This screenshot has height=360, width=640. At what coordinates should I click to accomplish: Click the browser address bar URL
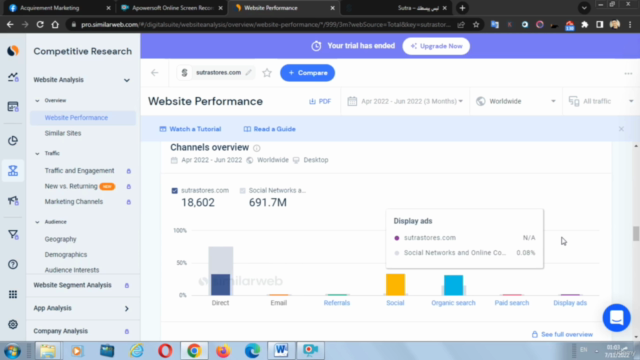tap(265, 24)
